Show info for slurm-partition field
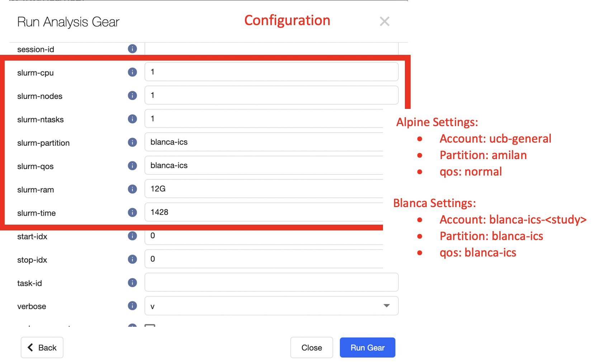Screen dimensions: 596x364 click(132, 142)
